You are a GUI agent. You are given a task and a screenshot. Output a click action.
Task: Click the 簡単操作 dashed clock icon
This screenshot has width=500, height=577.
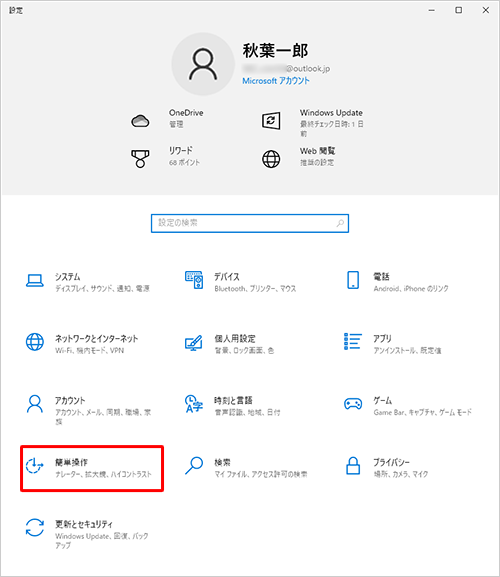point(35,466)
